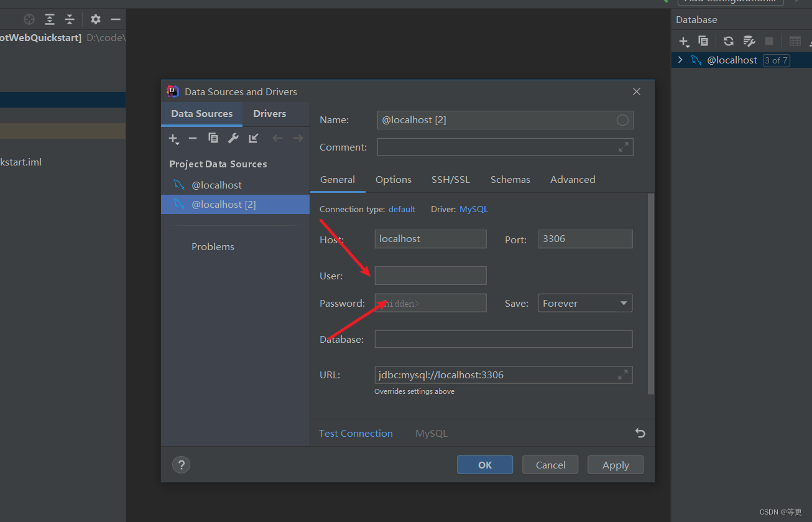Image resolution: width=812 pixels, height=522 pixels.
Task: Click the Comment input field
Action: pyautogui.click(x=505, y=147)
